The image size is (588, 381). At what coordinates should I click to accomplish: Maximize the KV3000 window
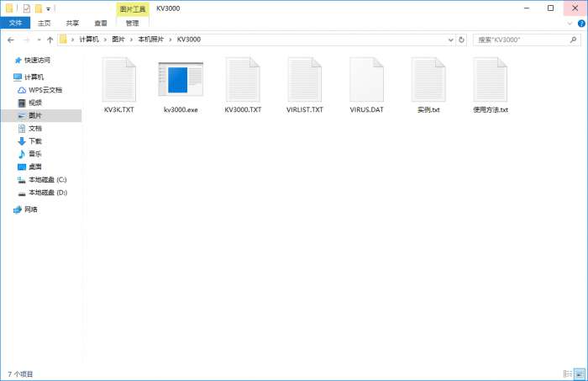(550, 8)
